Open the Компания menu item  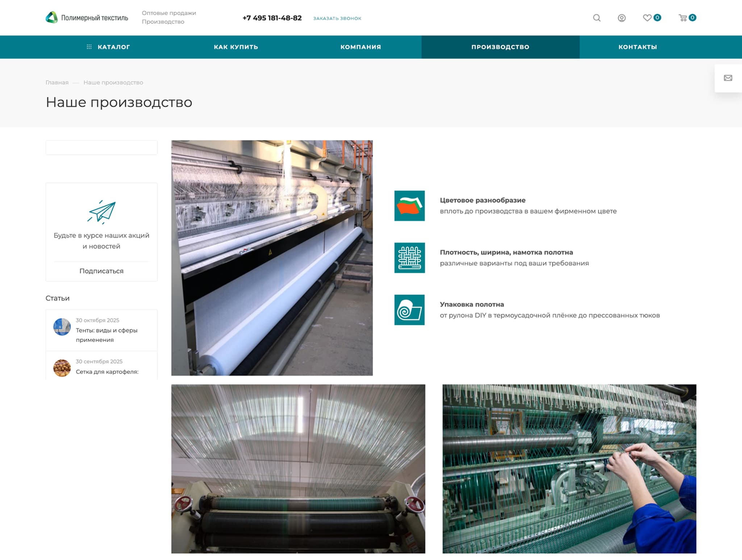[x=360, y=47]
